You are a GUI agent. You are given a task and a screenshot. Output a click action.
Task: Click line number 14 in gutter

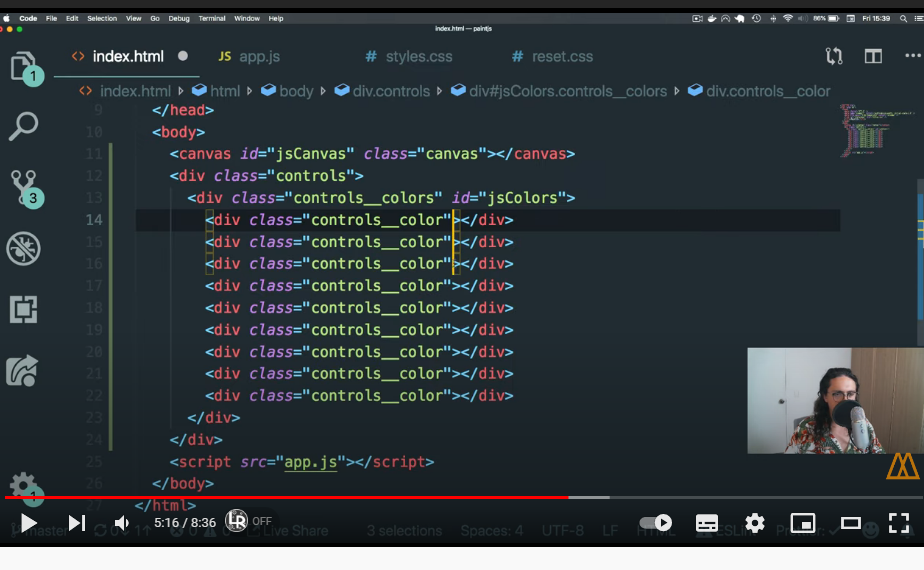click(x=94, y=220)
